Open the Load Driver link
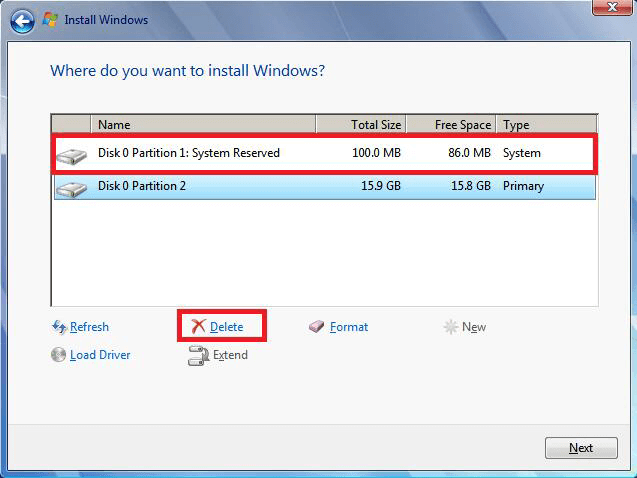The width and height of the screenshot is (637, 478). [100, 355]
